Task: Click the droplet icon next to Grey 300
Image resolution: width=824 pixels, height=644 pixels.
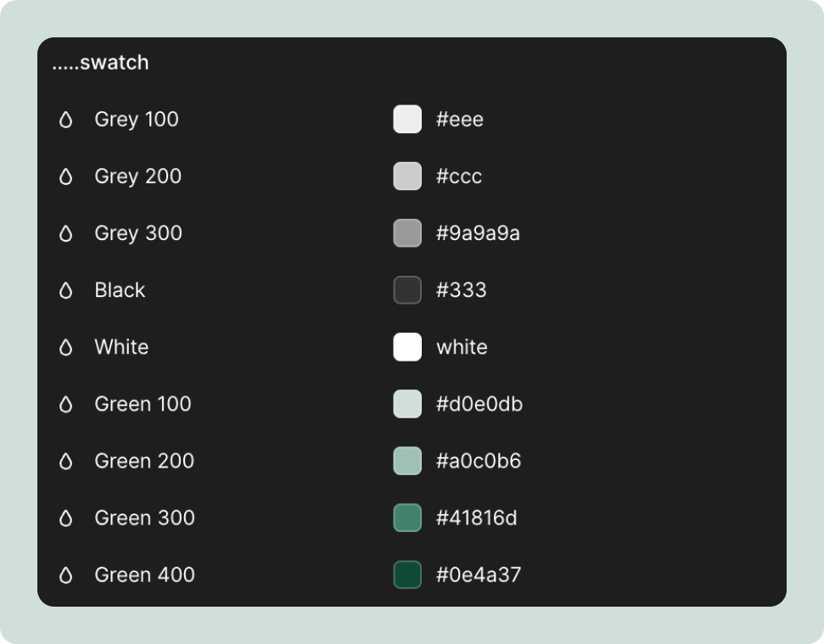Action: [x=68, y=233]
